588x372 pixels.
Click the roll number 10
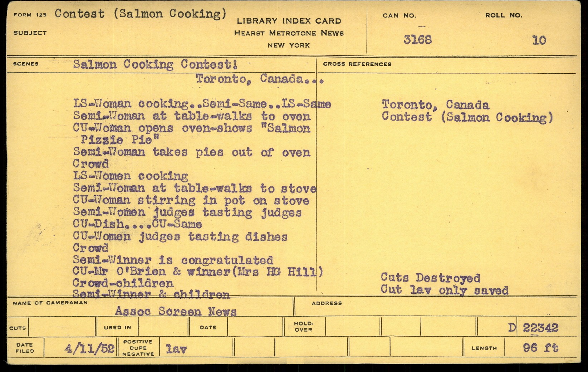[x=539, y=40]
